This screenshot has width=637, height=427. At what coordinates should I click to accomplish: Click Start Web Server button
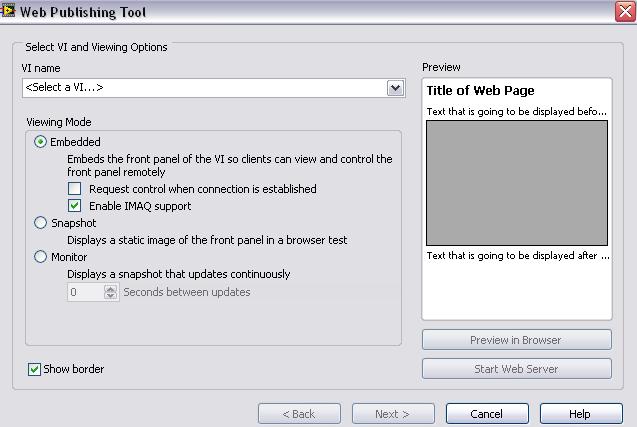pos(516,369)
